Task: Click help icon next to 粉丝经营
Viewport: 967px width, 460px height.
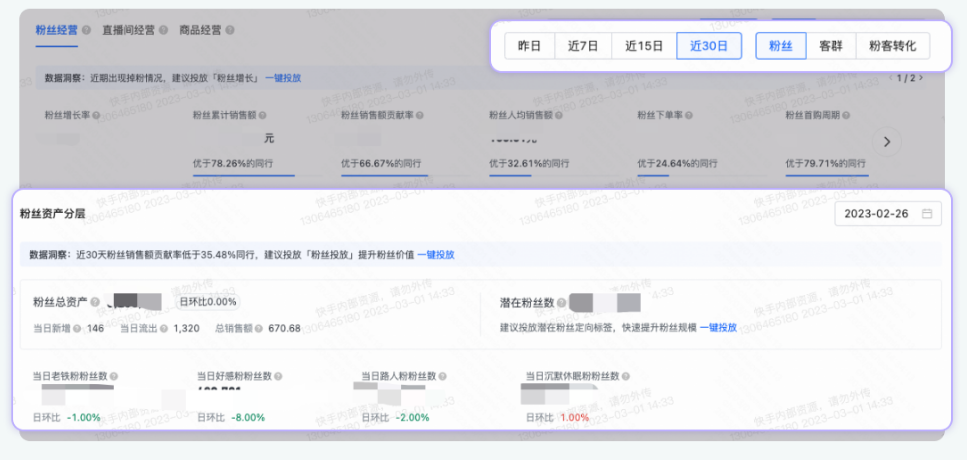Action: coord(86,30)
